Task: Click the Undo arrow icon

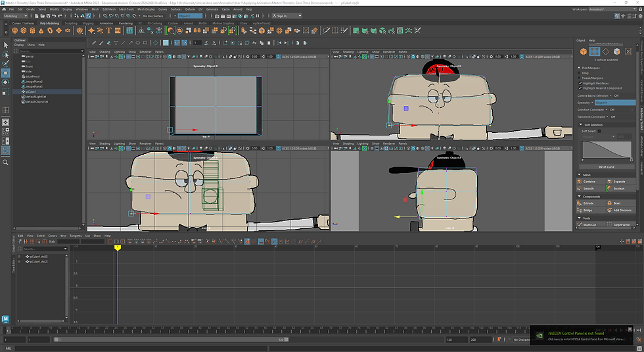Action: [x=54, y=16]
